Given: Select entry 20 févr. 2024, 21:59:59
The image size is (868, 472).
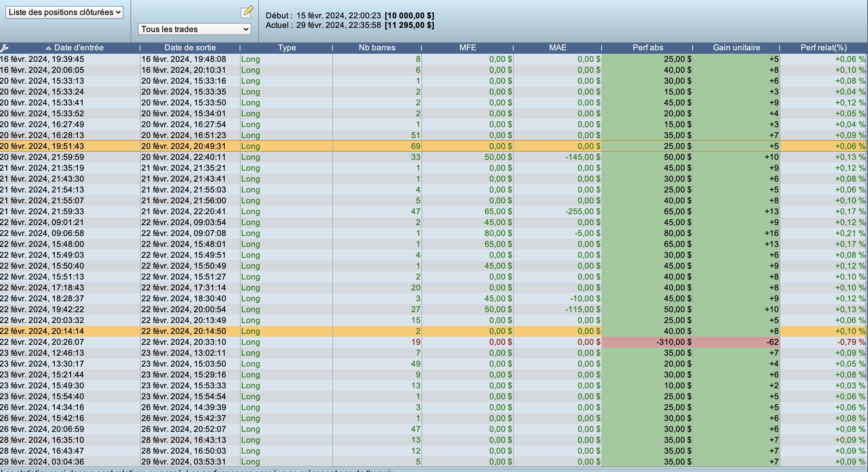Looking at the screenshot, I should [42, 157].
